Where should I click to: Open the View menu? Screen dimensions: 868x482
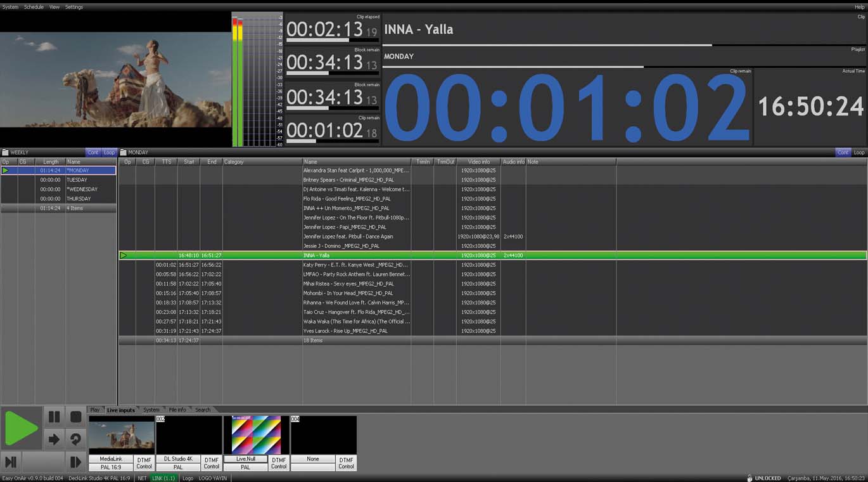coord(54,7)
